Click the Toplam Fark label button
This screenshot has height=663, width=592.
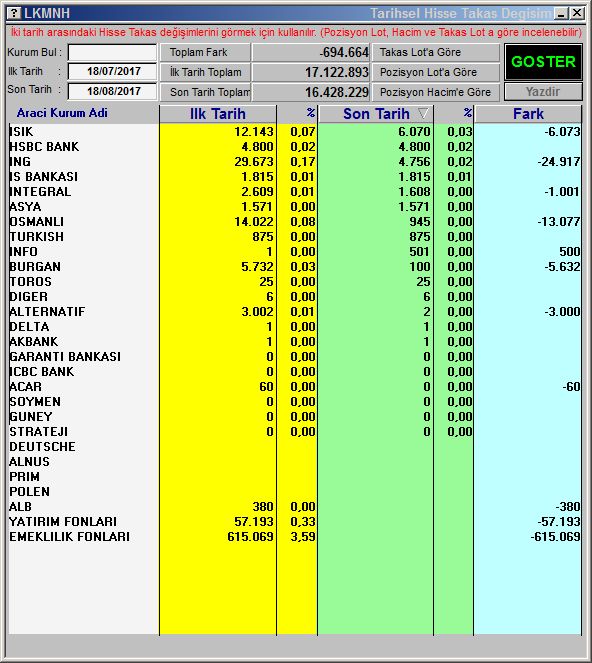pos(205,52)
